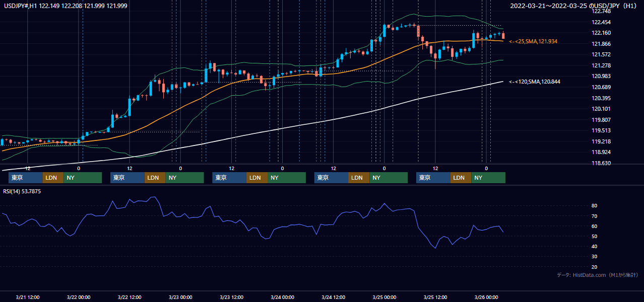Click price axis label 120.395

[x=601, y=98]
